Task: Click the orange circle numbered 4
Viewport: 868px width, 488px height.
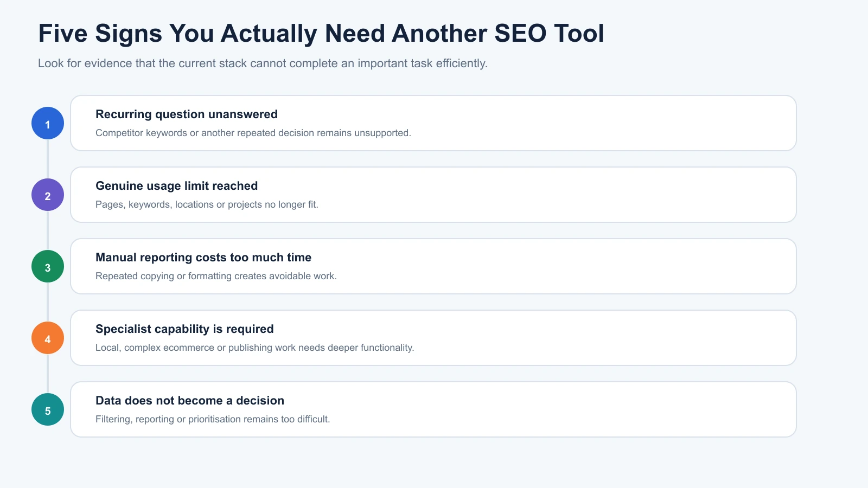Action: point(48,338)
